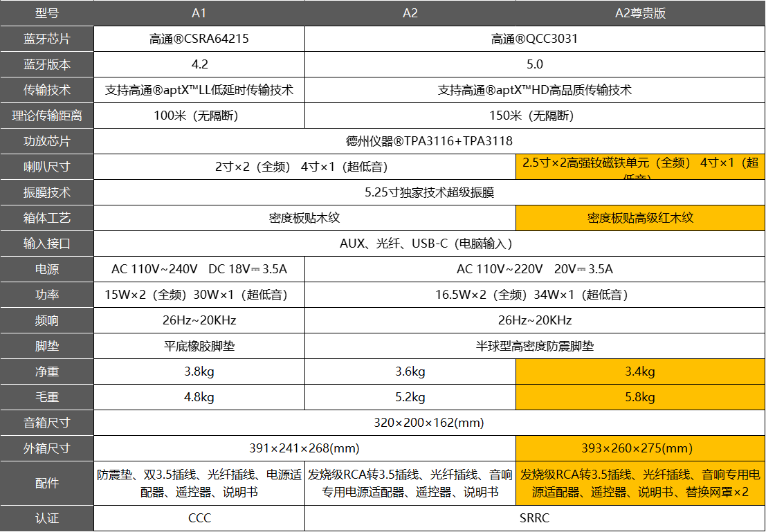Screen dimensions: 766x532
Task: Select the 高通®CSRA64215 cell
Action: click(199, 39)
